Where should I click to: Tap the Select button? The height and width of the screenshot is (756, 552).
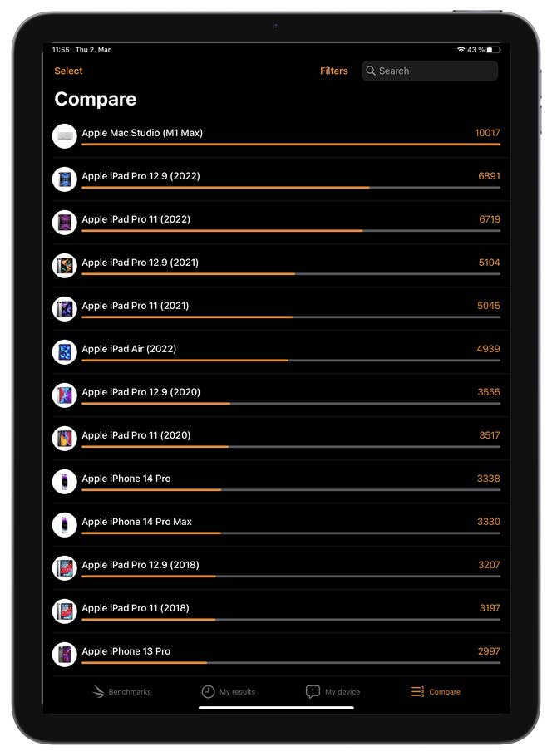point(68,71)
